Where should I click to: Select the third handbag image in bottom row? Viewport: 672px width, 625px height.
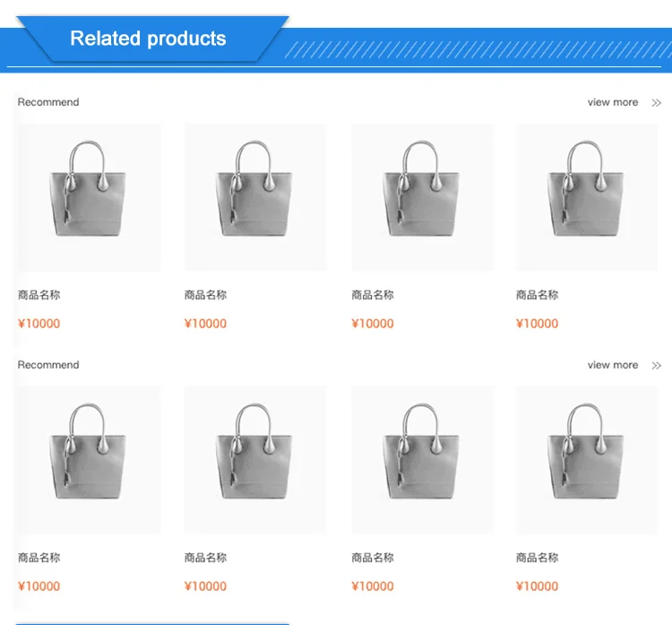coord(422,460)
